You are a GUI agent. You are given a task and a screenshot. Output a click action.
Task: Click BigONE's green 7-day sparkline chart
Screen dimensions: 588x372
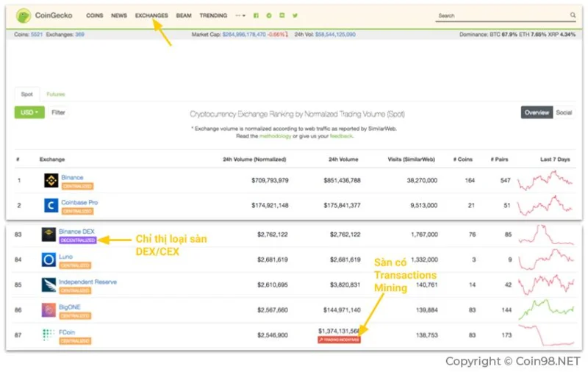point(546,310)
